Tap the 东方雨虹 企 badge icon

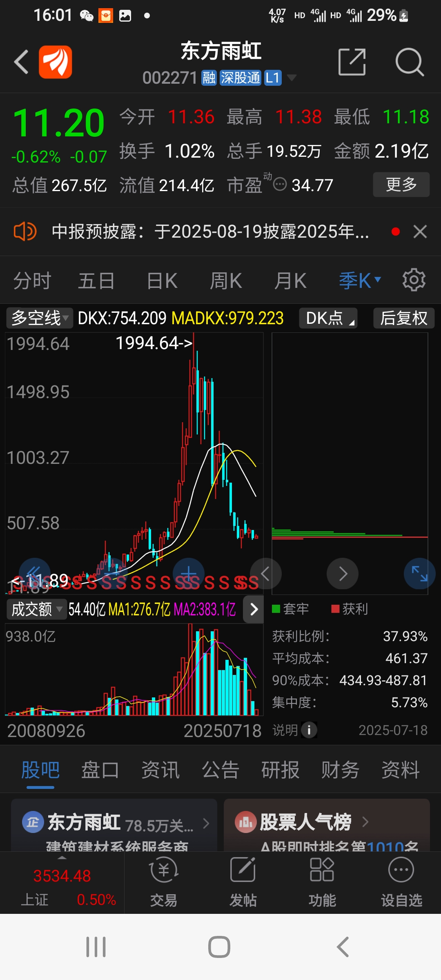[33, 822]
